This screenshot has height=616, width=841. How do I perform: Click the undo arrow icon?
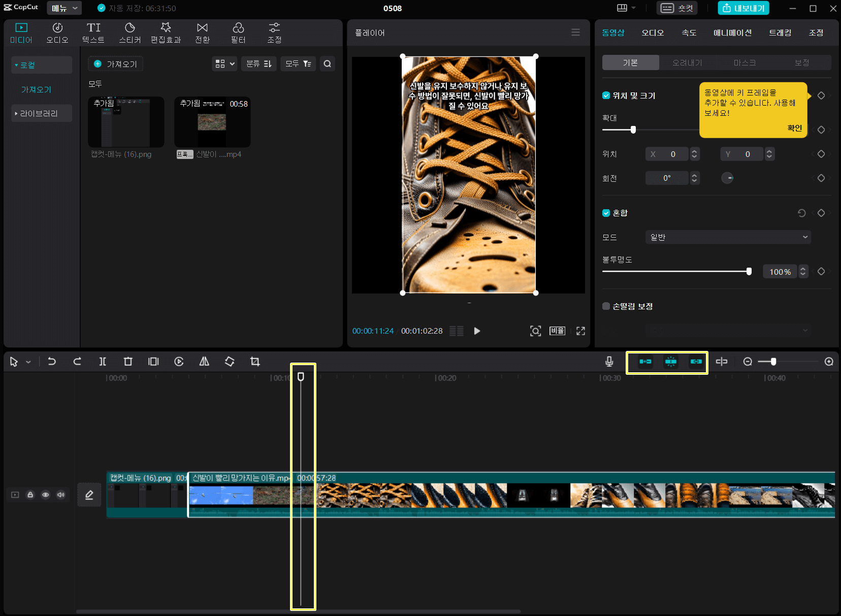pos(52,362)
